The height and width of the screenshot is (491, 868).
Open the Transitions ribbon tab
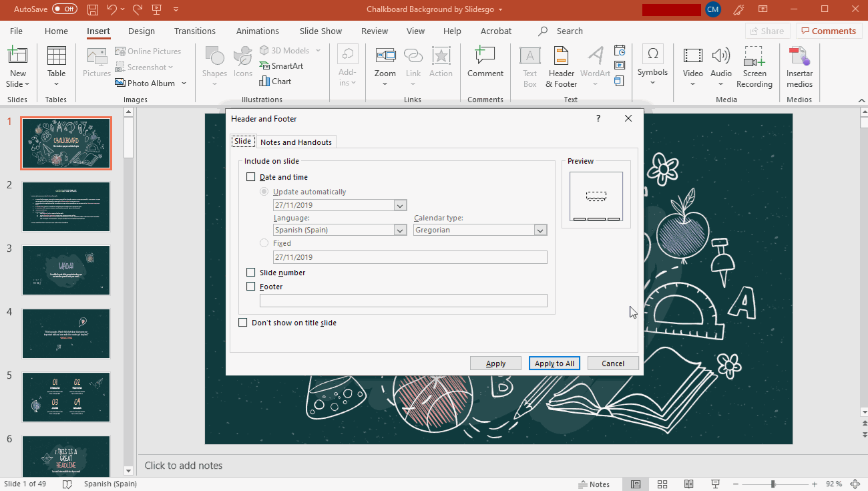[194, 31]
